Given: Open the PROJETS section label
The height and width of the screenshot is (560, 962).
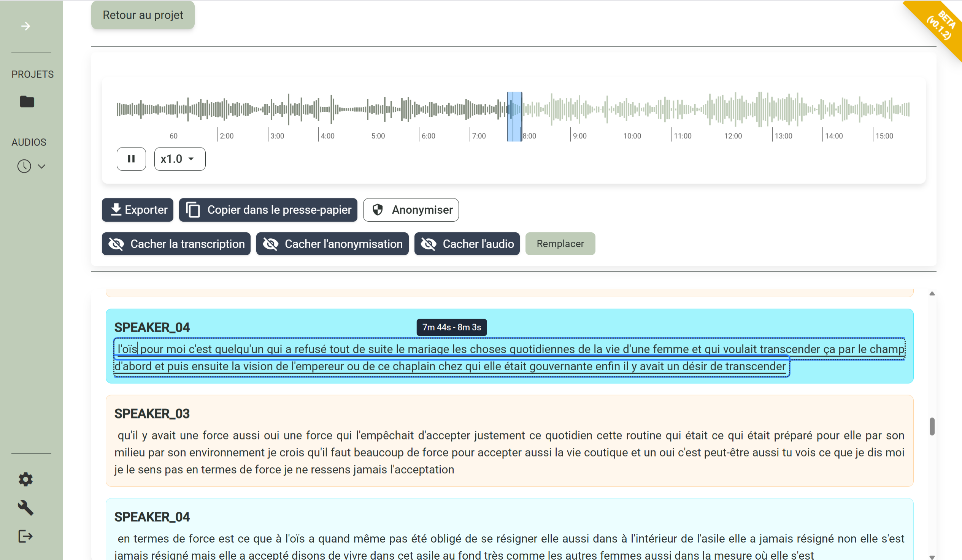Looking at the screenshot, I should click(32, 74).
